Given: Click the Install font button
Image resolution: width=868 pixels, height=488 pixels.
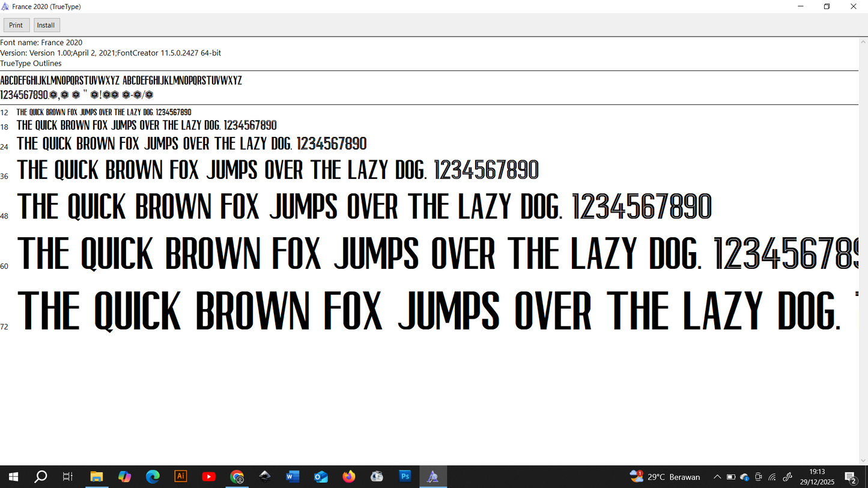Looking at the screenshot, I should click(46, 25).
